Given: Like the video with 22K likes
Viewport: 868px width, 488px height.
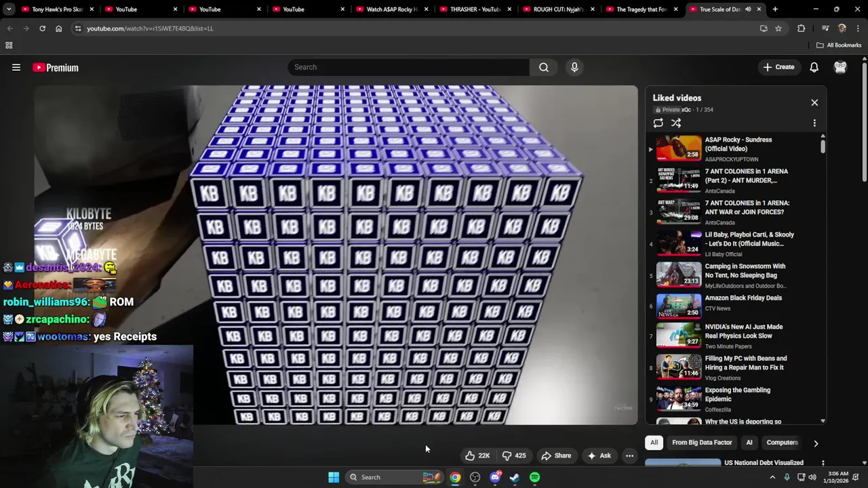Looking at the screenshot, I should [477, 455].
